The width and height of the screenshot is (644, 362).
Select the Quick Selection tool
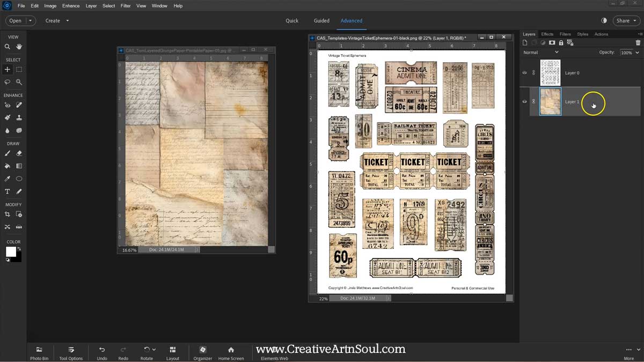coord(19,82)
